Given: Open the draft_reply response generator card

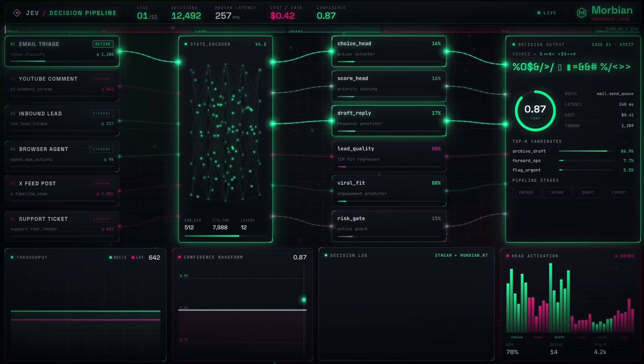Looking at the screenshot, I should tap(389, 121).
